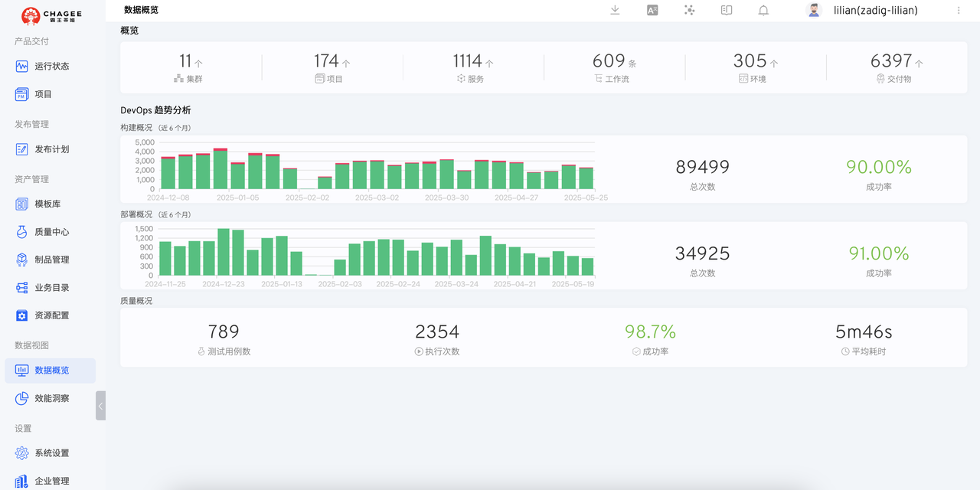The height and width of the screenshot is (490, 980).
Task: Open the documentation book icon
Action: click(727, 10)
